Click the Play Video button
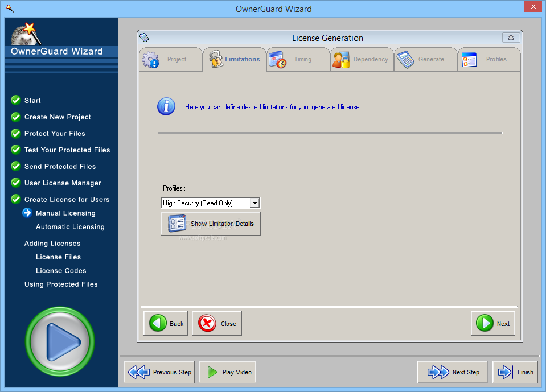This screenshot has height=392, width=546. pyautogui.click(x=227, y=372)
